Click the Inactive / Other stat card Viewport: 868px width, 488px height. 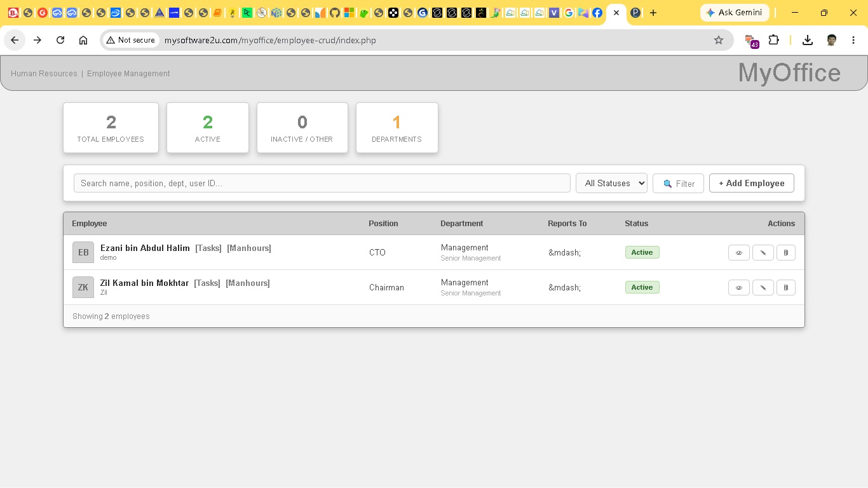click(x=302, y=128)
